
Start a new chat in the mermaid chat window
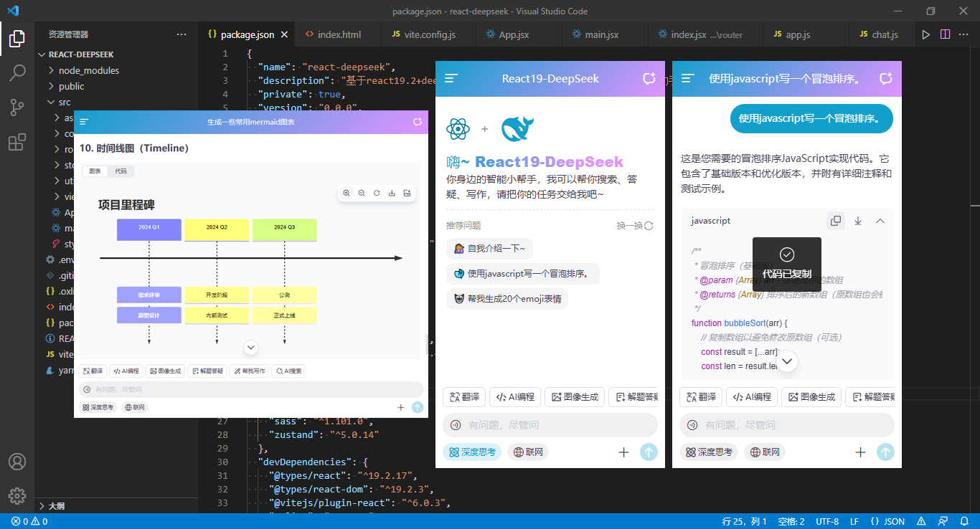click(418, 122)
